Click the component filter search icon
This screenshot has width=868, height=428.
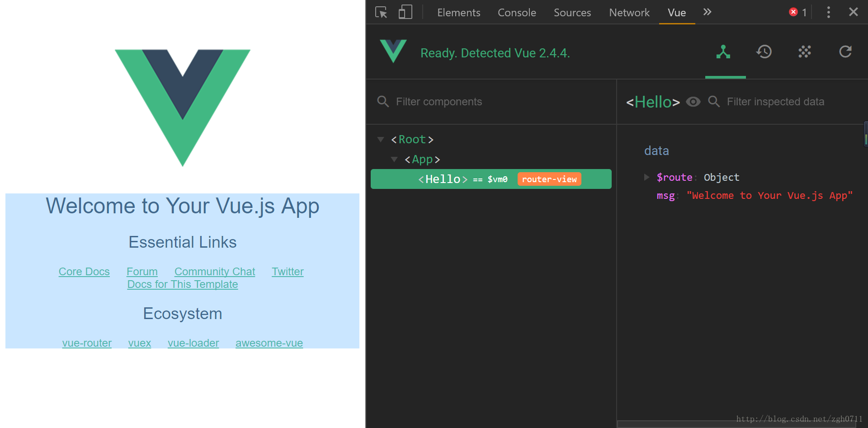(383, 101)
